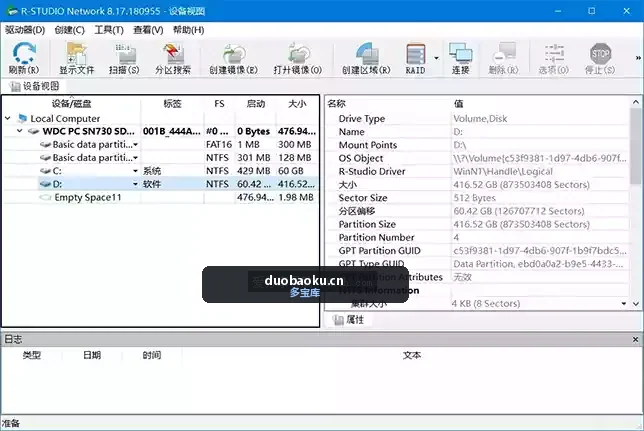Open View (查看) menu
This screenshot has height=431, width=644.
coord(148,30)
